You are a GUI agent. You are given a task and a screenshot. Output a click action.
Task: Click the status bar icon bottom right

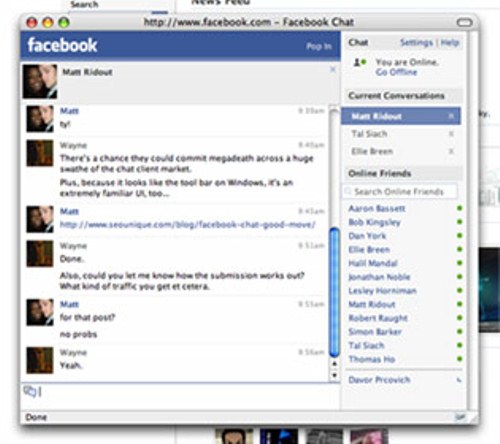tap(460, 417)
